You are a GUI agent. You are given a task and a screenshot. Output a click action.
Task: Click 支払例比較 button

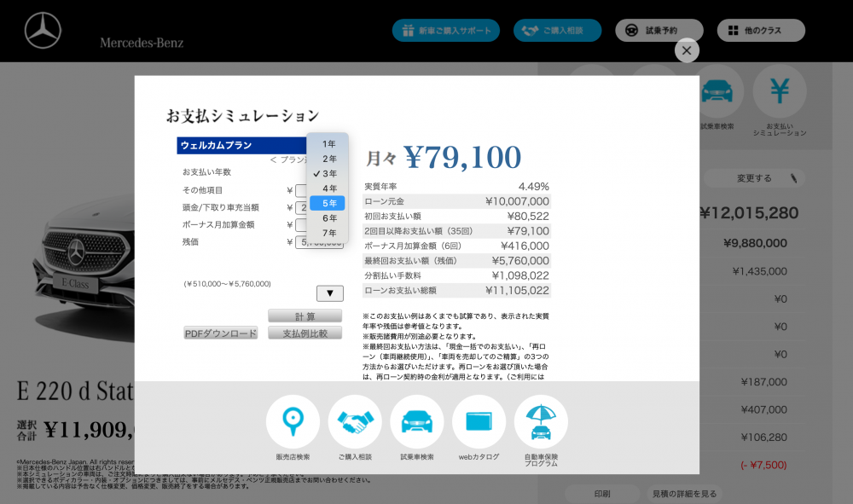click(305, 333)
